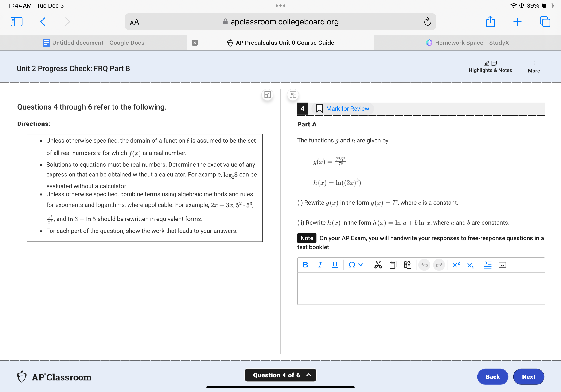Screen dimensions: 561x392
Task: Undo last edit in response editor
Action: (x=424, y=265)
